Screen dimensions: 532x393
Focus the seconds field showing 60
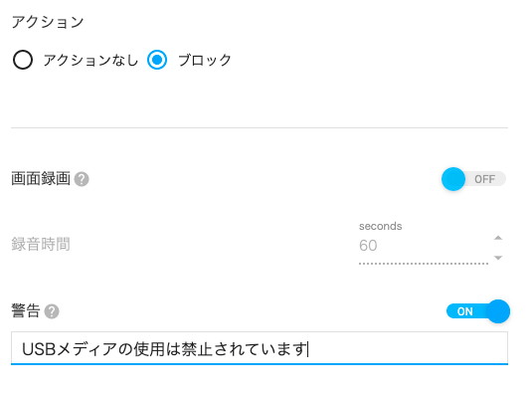[423, 246]
